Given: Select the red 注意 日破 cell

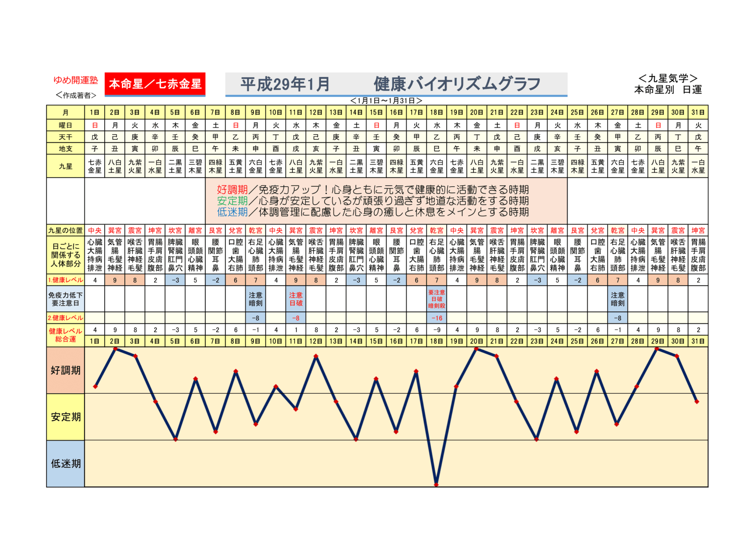Looking at the screenshot, I should pos(296,299).
